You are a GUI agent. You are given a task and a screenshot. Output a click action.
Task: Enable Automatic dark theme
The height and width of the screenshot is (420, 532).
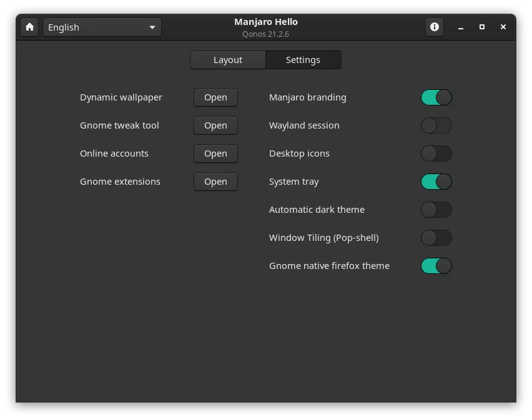436,210
